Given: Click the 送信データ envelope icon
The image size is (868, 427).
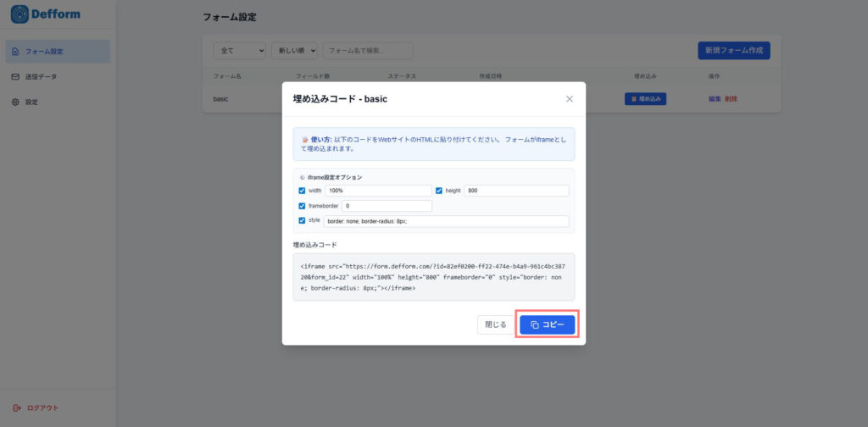Looking at the screenshot, I should (15, 77).
